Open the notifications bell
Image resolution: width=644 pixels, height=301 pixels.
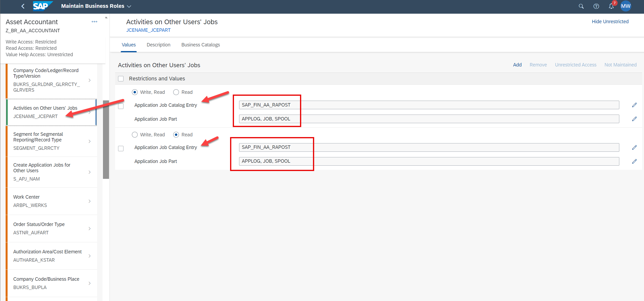[x=611, y=6]
